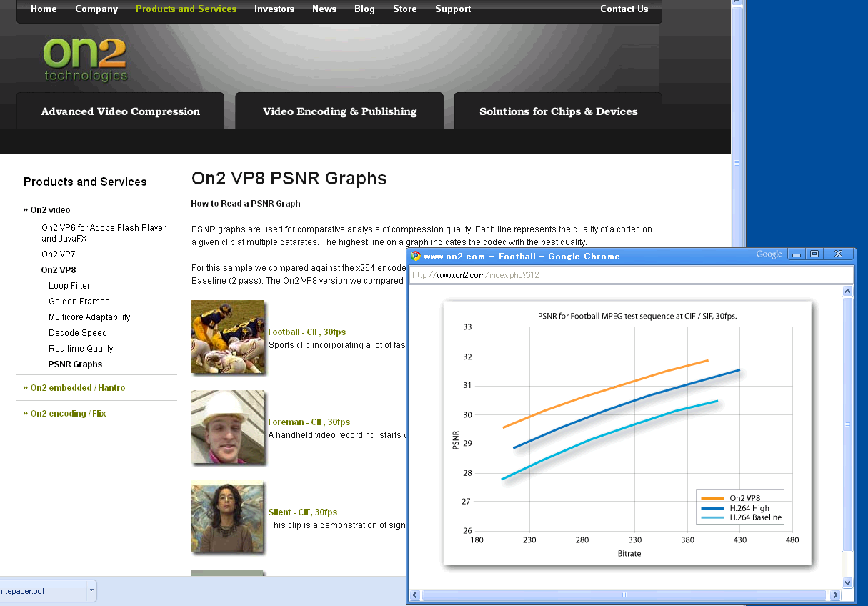Expand the On2 video sidebar section
Image resolution: width=868 pixels, height=606 pixels.
click(47, 210)
